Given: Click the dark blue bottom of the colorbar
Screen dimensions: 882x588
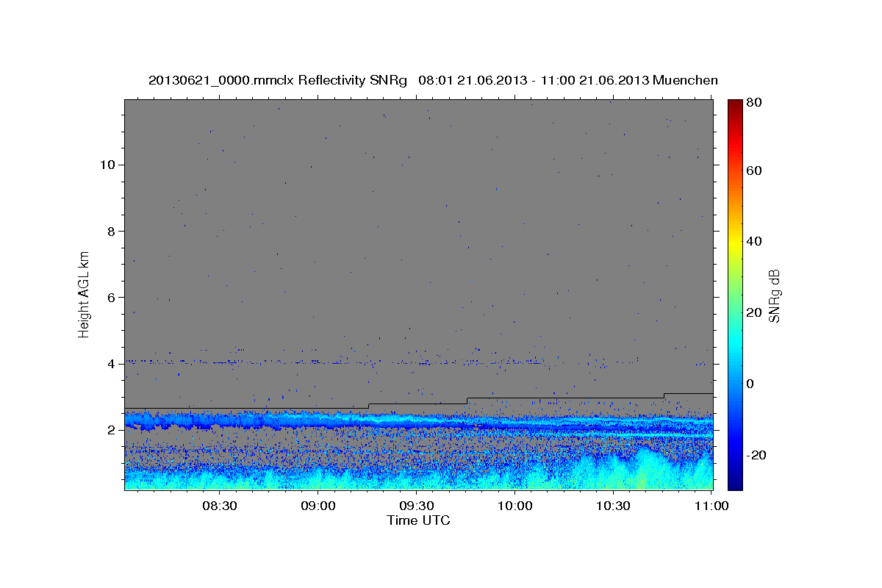Looking at the screenshot, I should [x=735, y=478].
